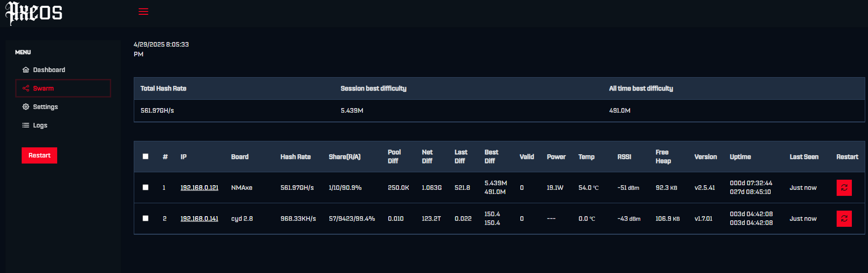The height and width of the screenshot is (273, 868).
Task: Tick the checkbox for device 192.168.0.141
Action: (x=145, y=218)
